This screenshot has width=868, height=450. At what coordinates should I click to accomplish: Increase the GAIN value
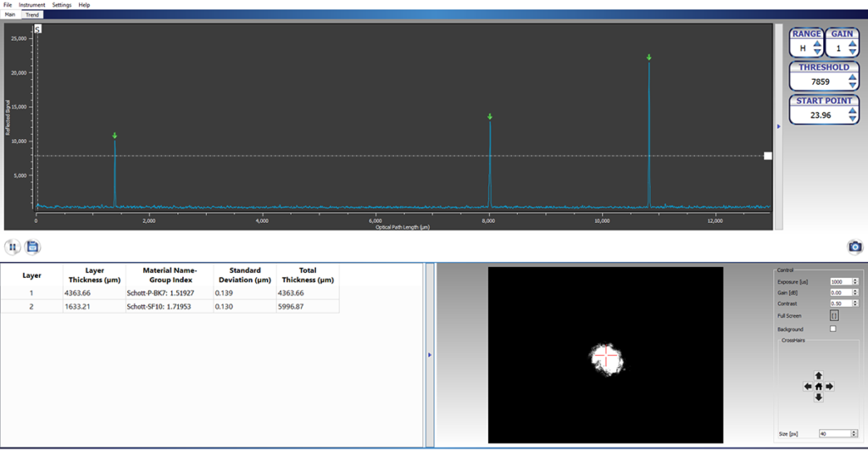[853, 44]
